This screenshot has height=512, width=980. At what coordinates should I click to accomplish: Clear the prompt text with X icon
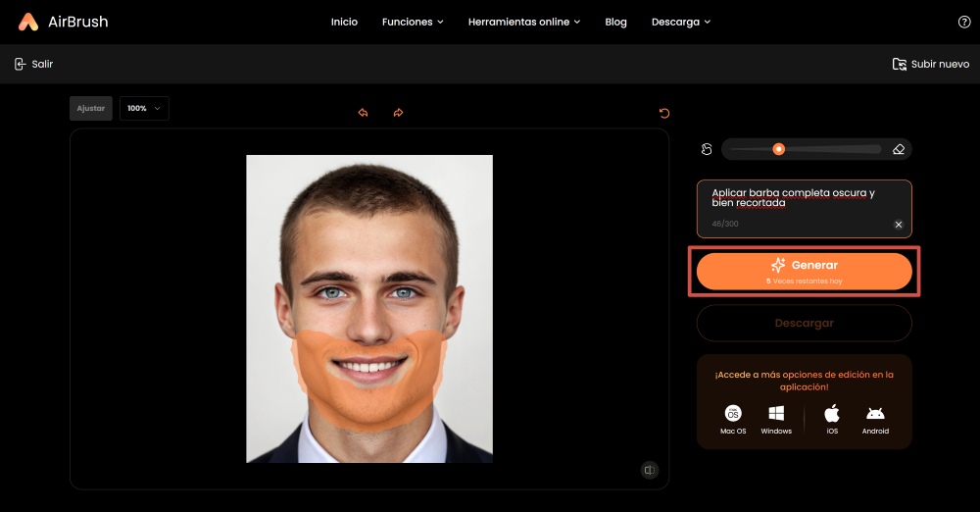tap(899, 225)
